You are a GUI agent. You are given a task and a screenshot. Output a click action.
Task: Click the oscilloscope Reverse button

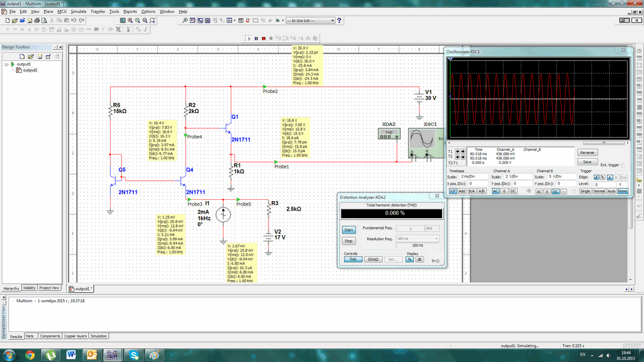(587, 153)
